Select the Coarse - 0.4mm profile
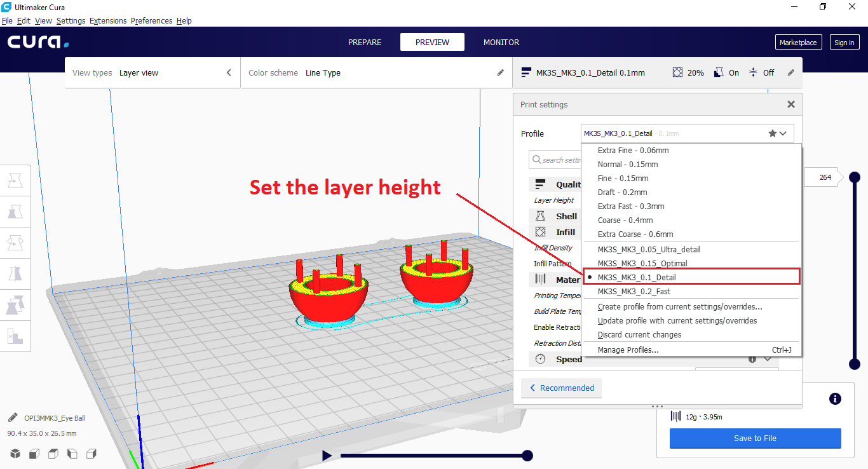 [692, 221]
